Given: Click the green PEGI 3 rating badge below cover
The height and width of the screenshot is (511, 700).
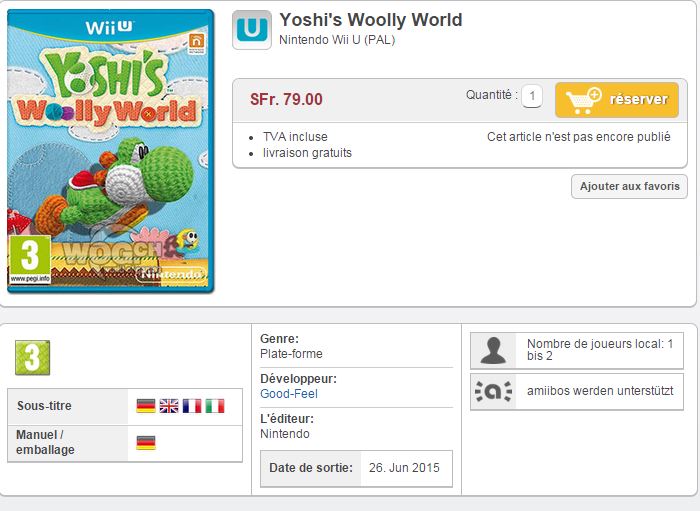Looking at the screenshot, I should coord(33,358).
